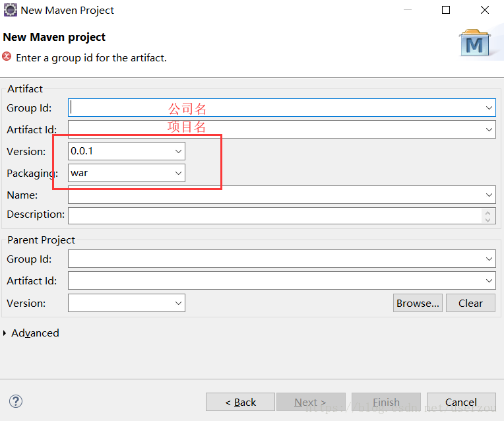Open the Artifact Group Id dropdown arrow

489,108
